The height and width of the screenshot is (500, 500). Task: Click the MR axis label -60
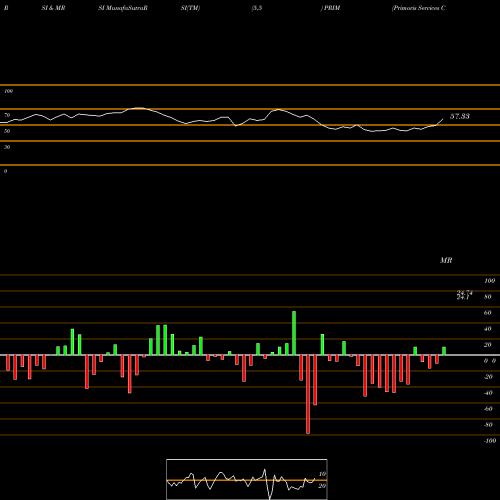click(x=488, y=409)
